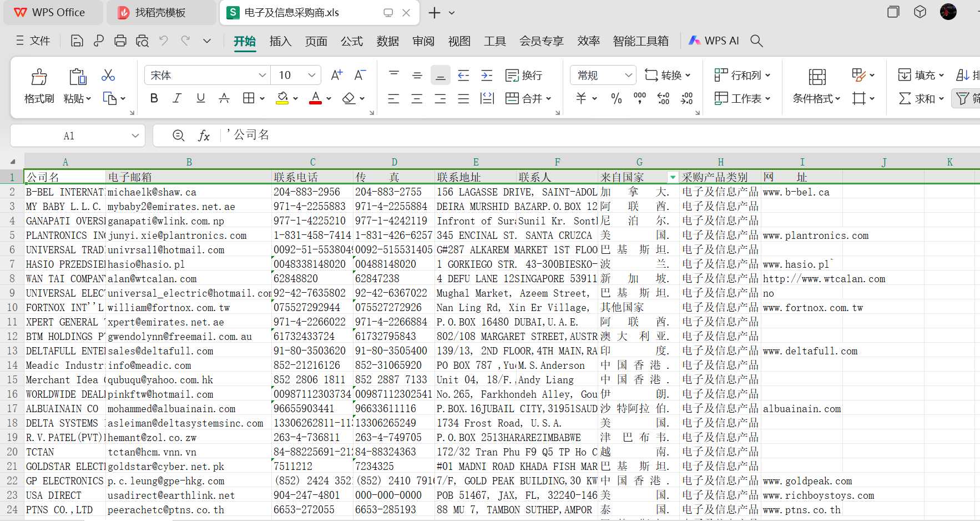Viewport: 980px width, 521px height.
Task: Toggle middle vertical alignment
Action: [x=417, y=75]
